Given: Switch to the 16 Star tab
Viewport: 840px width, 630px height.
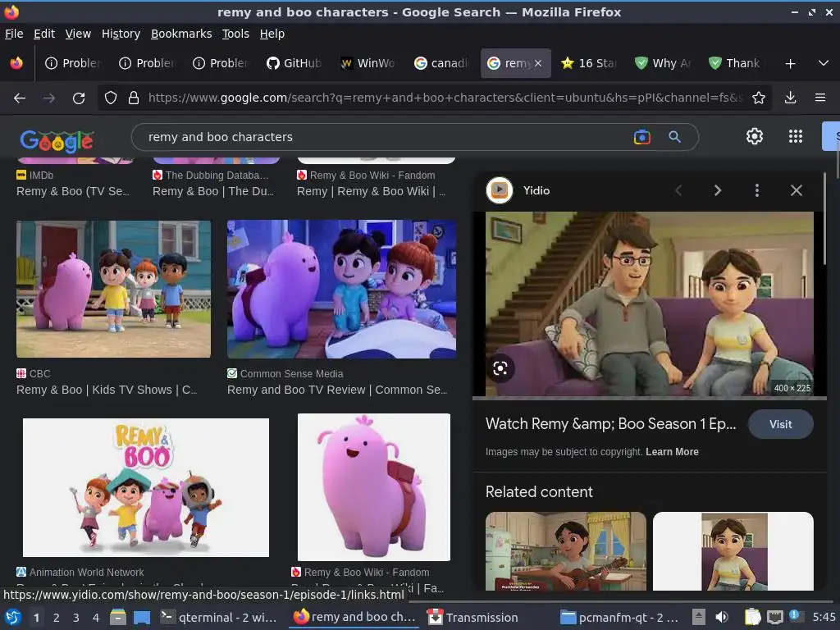Looking at the screenshot, I should coord(589,63).
